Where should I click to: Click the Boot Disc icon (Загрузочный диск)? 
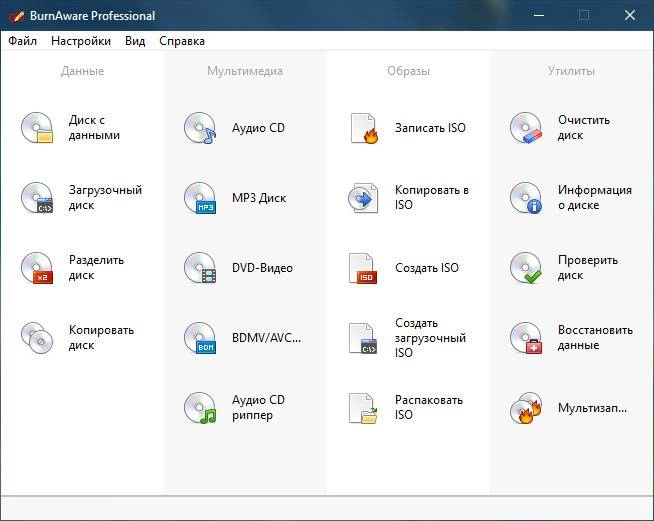point(37,198)
